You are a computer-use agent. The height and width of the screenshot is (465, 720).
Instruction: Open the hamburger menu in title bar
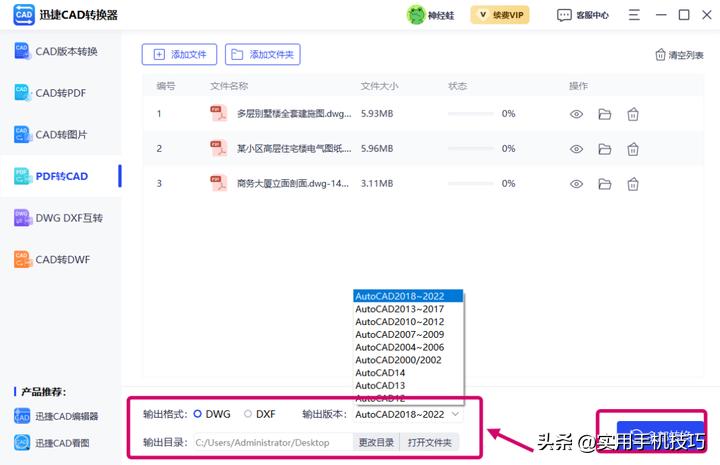pyautogui.click(x=634, y=15)
